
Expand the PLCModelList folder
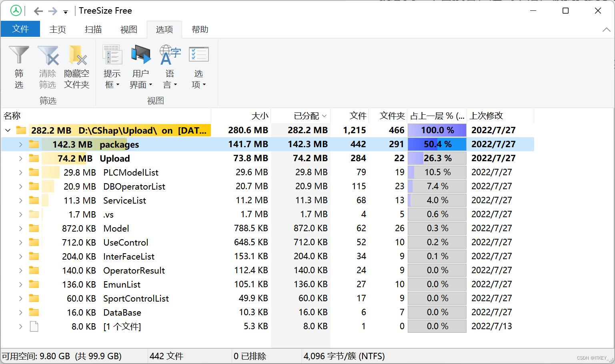pyautogui.click(x=20, y=172)
